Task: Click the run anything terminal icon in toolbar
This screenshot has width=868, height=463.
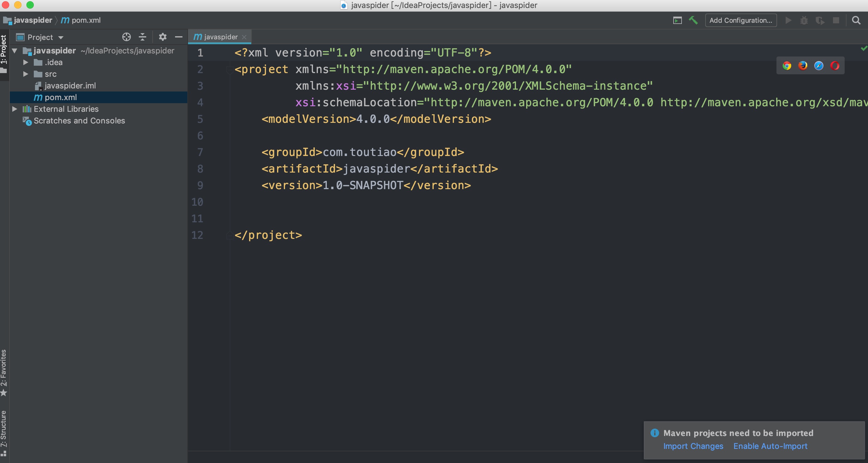Action: [x=677, y=21]
